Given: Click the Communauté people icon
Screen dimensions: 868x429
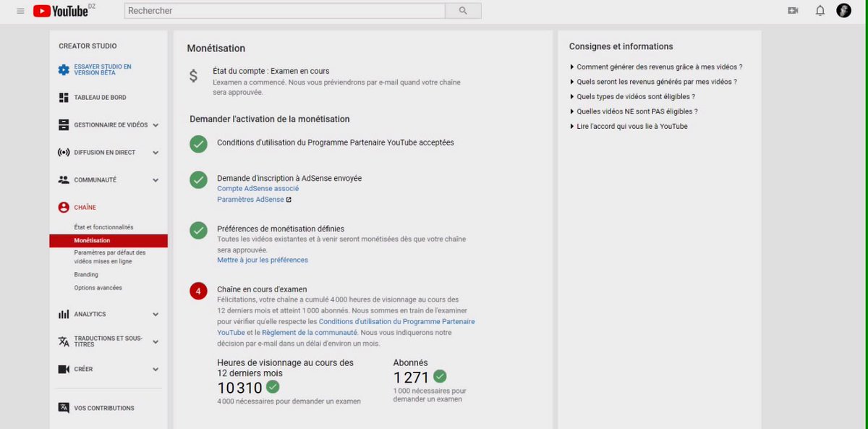Looking at the screenshot, I should pyautogui.click(x=64, y=179).
